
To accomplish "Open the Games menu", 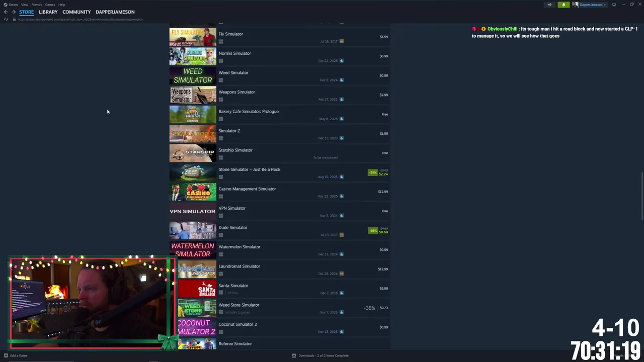I will [50, 5].
